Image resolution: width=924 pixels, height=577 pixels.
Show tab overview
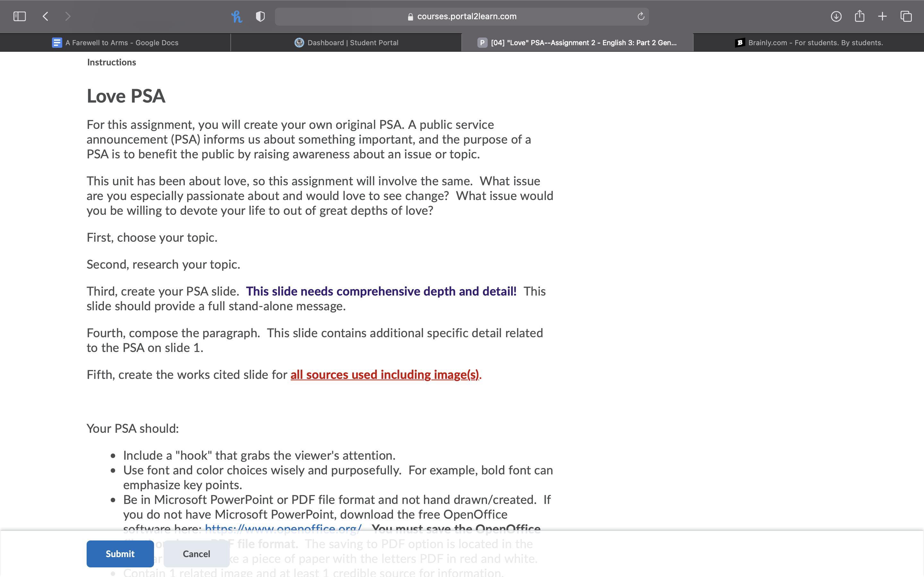906,16
